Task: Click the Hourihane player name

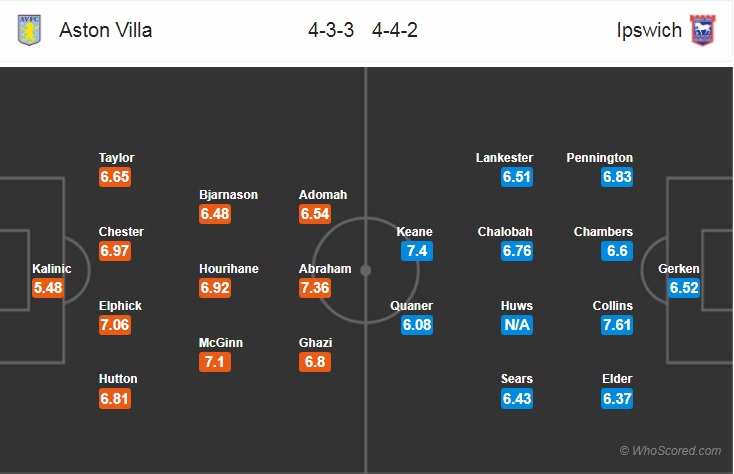Action: (229, 269)
